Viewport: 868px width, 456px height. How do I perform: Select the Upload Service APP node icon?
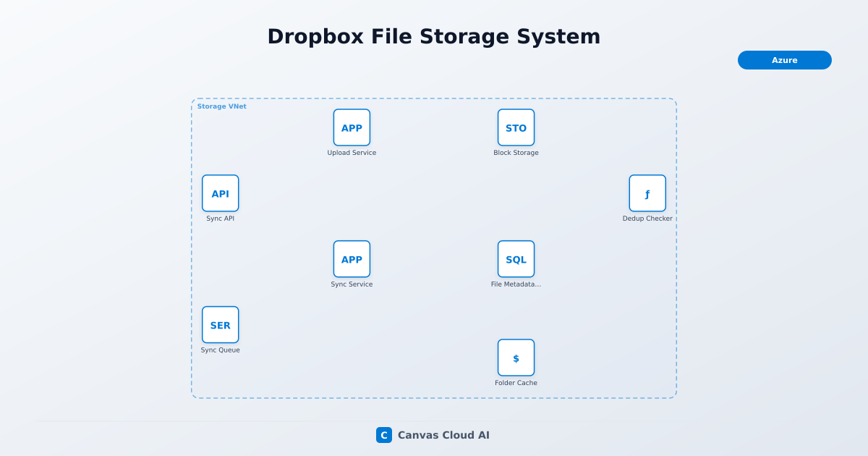click(x=352, y=127)
